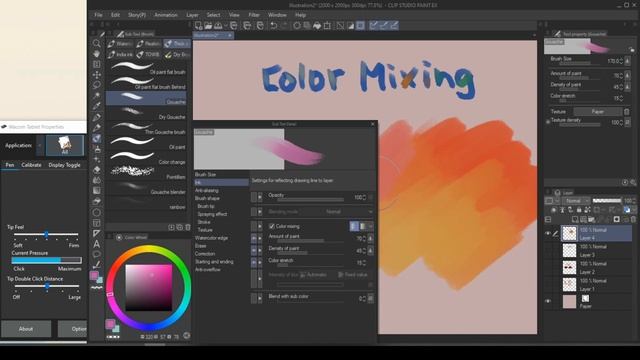Expand Color mixing setting arrow
Viewport: 640px width, 360px height.
[x=260, y=226]
